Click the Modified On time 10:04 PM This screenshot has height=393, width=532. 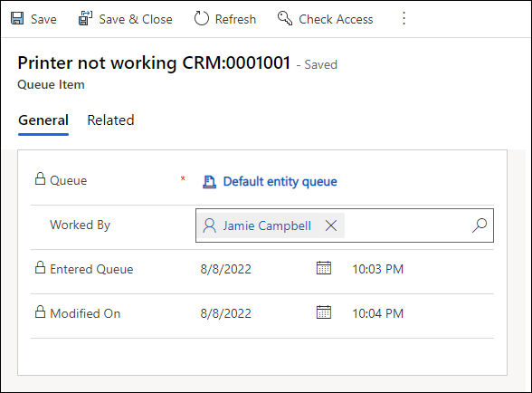(x=377, y=313)
